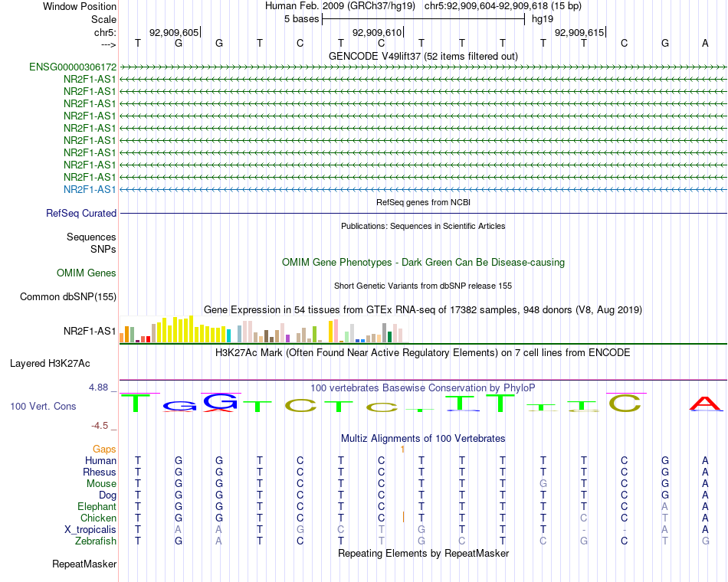Select the X_tropicalis species label
This screenshot has height=582, width=728.
(x=90, y=530)
